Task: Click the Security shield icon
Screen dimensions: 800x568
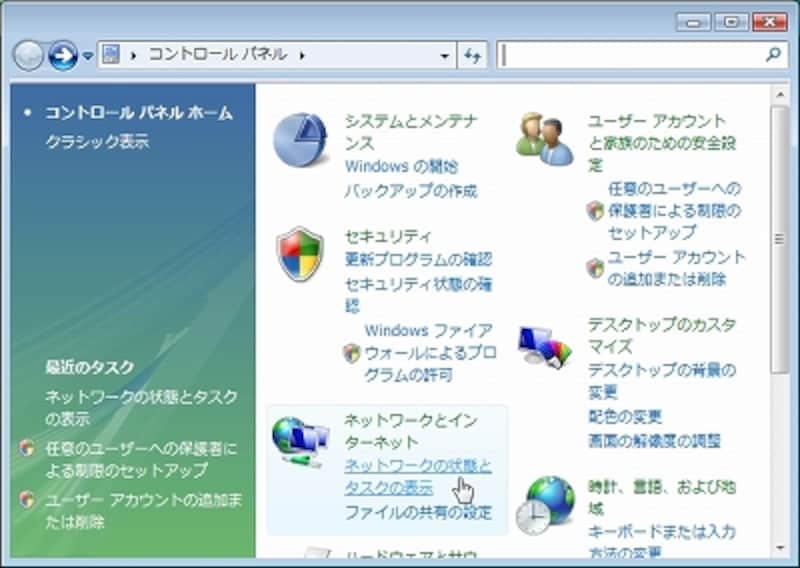Action: coord(300,254)
